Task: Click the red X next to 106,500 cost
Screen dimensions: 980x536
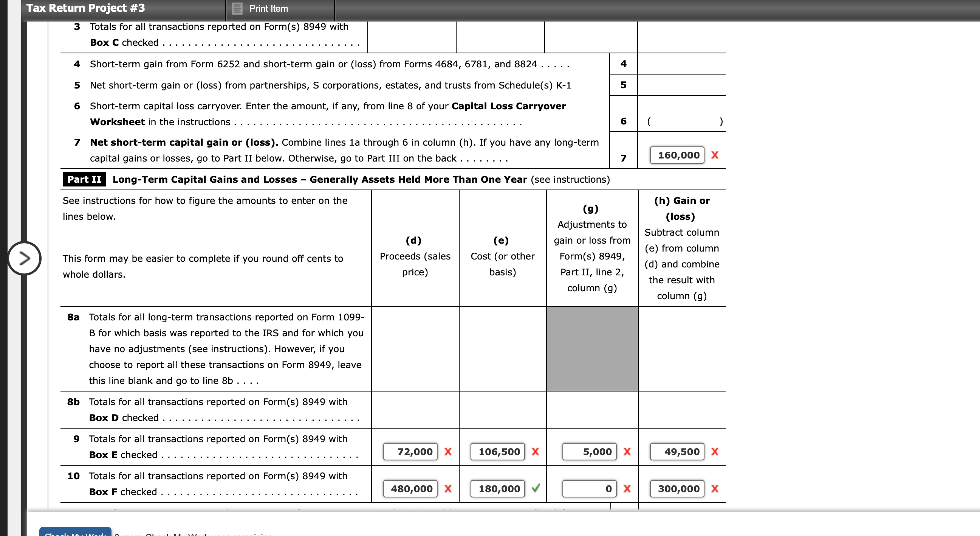Action: [x=535, y=452]
